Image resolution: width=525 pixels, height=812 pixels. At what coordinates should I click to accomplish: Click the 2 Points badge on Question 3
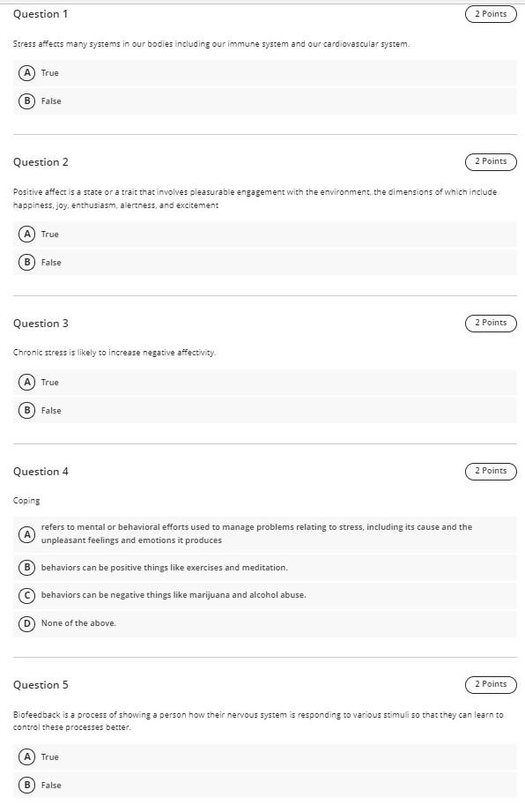tap(490, 323)
